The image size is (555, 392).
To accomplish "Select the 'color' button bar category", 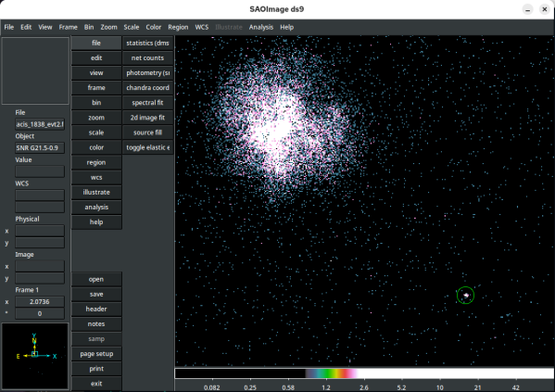I will (96, 147).
